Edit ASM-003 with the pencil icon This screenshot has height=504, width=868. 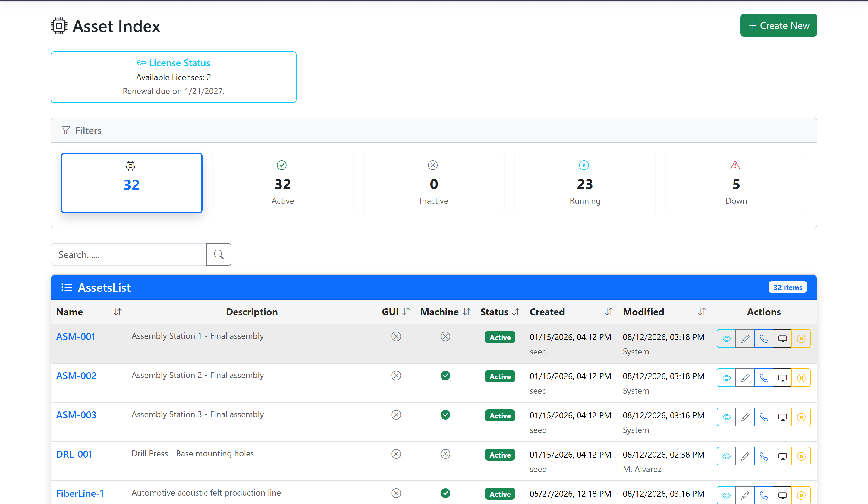click(745, 417)
